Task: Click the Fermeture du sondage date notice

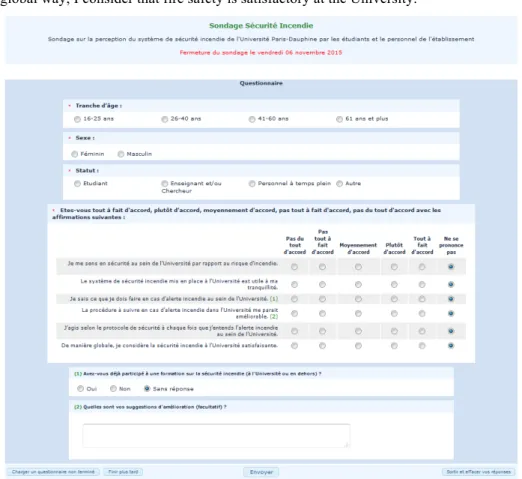Action: coord(261,52)
